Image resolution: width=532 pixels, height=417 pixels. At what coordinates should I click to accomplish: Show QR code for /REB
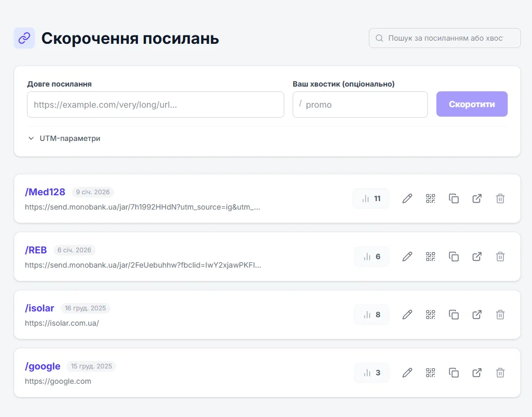(x=431, y=257)
